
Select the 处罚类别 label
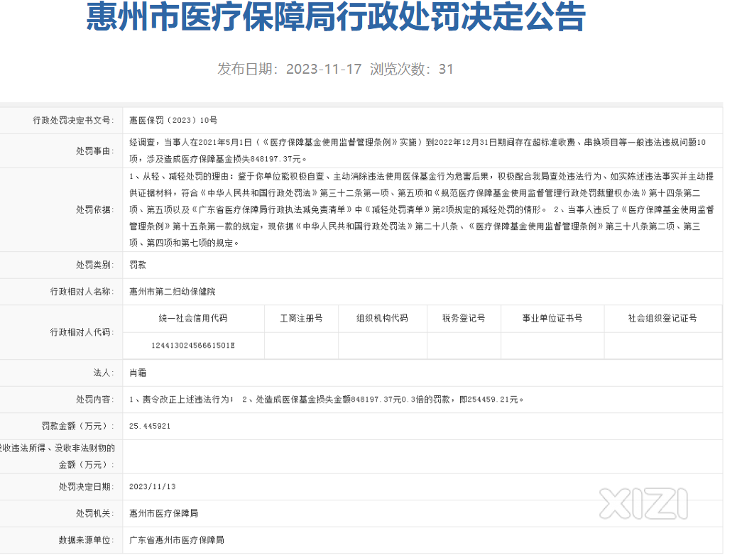94,265
